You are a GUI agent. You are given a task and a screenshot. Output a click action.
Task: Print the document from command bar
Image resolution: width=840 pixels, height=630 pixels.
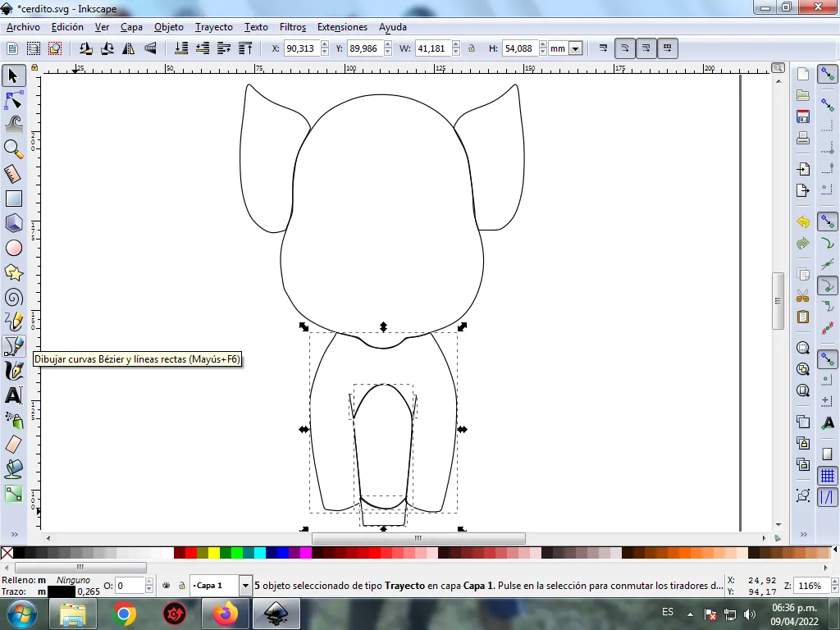[x=802, y=138]
